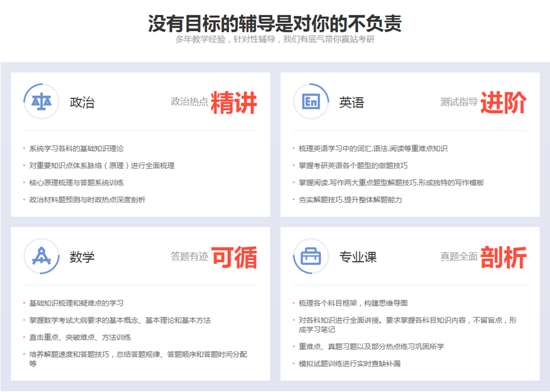
Task: Click the red 精讲 text
Action: [234, 103]
